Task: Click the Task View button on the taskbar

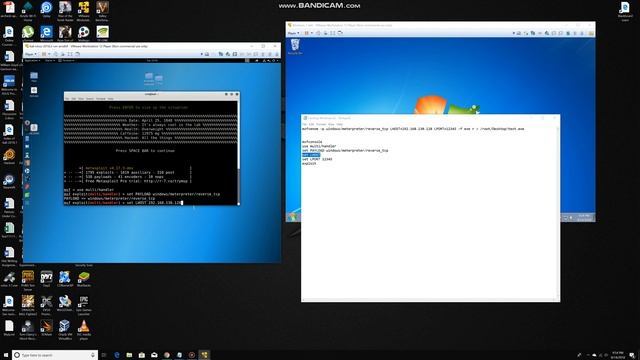Action: (104, 355)
